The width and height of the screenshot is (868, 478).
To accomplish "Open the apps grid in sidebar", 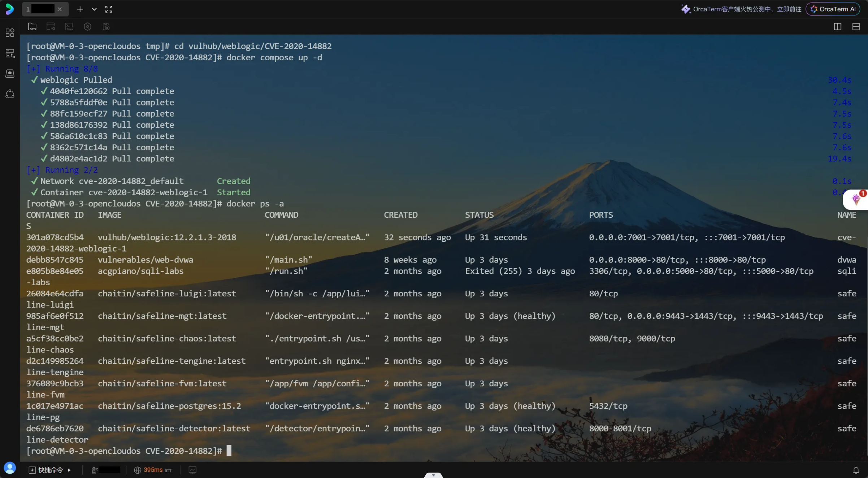I will pos(10,33).
